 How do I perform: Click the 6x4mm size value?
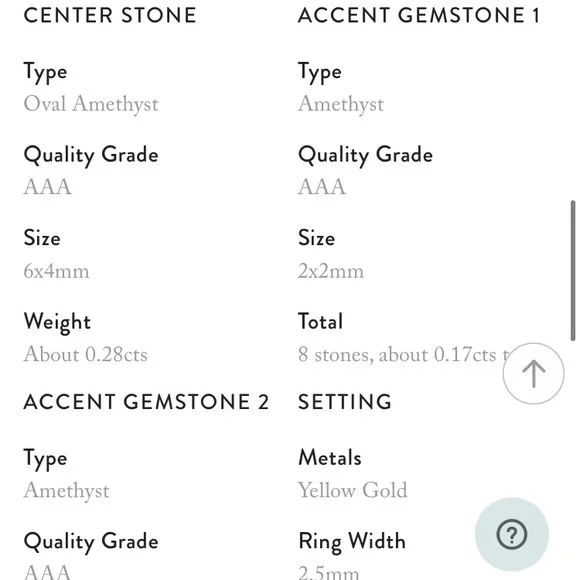point(56,272)
